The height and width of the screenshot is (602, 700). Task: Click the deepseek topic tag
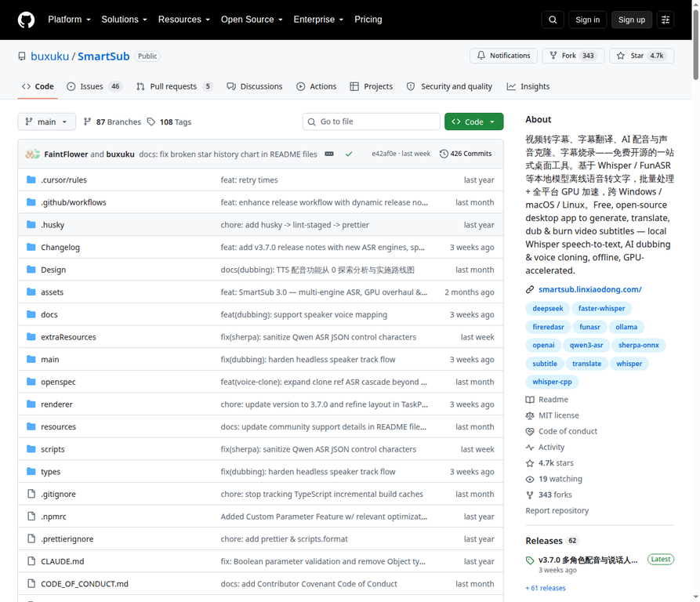click(548, 308)
